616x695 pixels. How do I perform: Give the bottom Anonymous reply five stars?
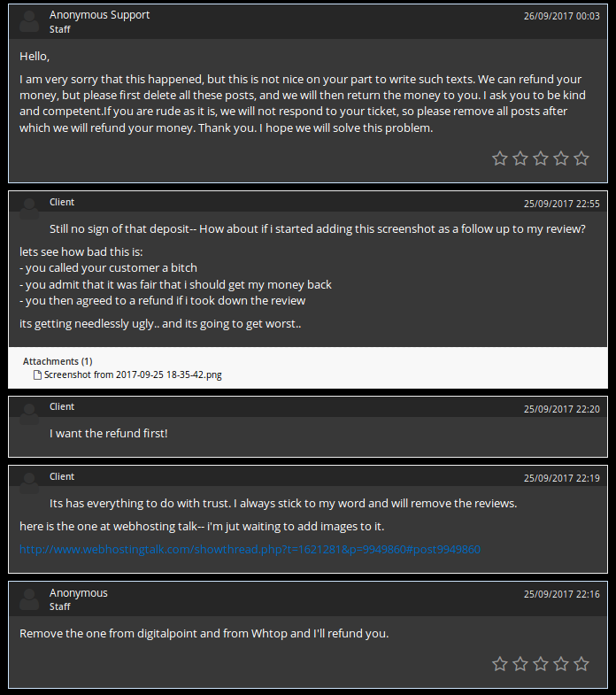581,663
